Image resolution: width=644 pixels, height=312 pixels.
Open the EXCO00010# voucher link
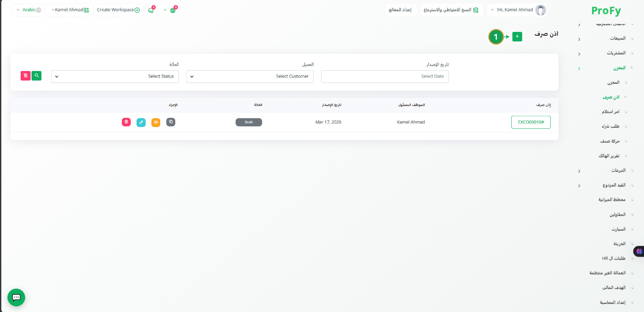[x=531, y=122]
